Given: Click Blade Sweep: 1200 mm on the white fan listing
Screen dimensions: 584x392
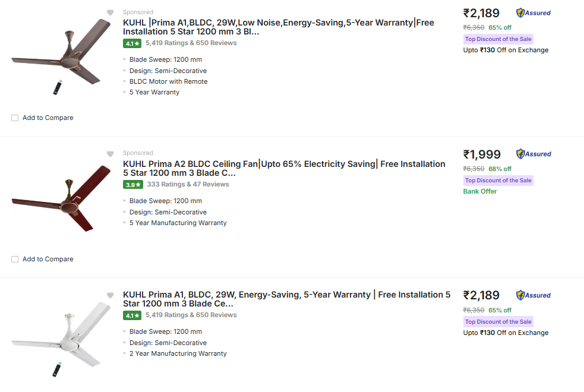Looking at the screenshot, I should tap(166, 331).
